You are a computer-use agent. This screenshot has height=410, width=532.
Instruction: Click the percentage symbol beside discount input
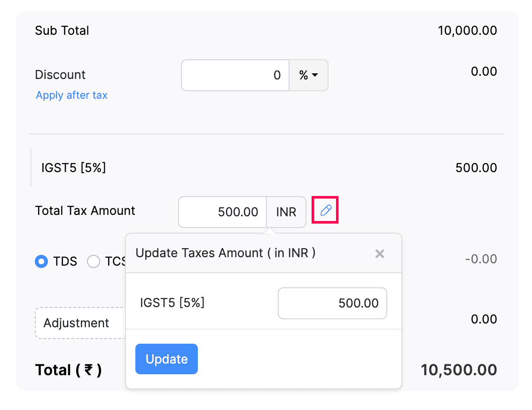(x=303, y=75)
